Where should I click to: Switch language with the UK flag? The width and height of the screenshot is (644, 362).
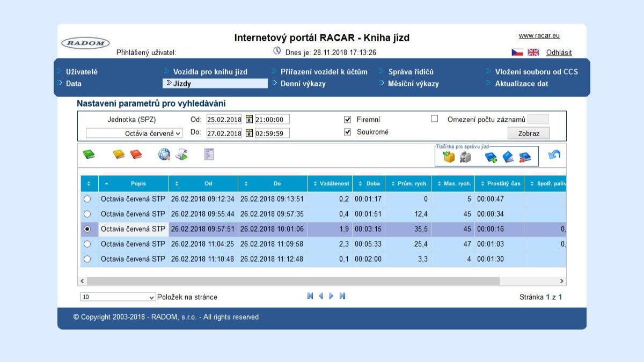tap(533, 53)
